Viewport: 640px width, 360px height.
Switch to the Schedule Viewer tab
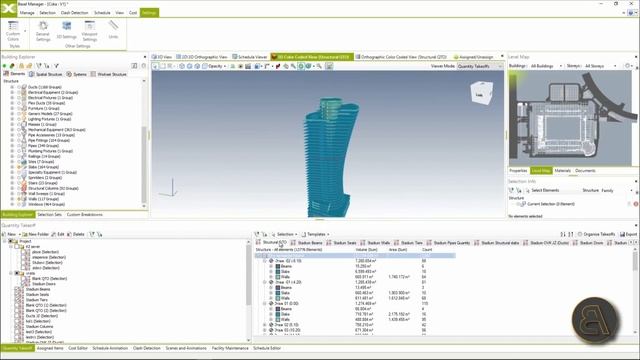[249, 57]
